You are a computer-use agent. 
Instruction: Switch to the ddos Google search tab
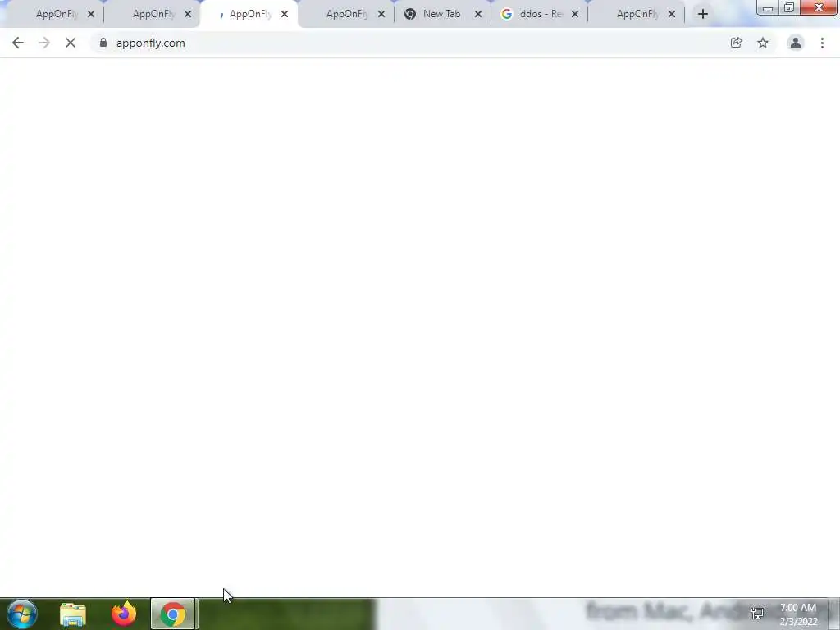click(538, 14)
